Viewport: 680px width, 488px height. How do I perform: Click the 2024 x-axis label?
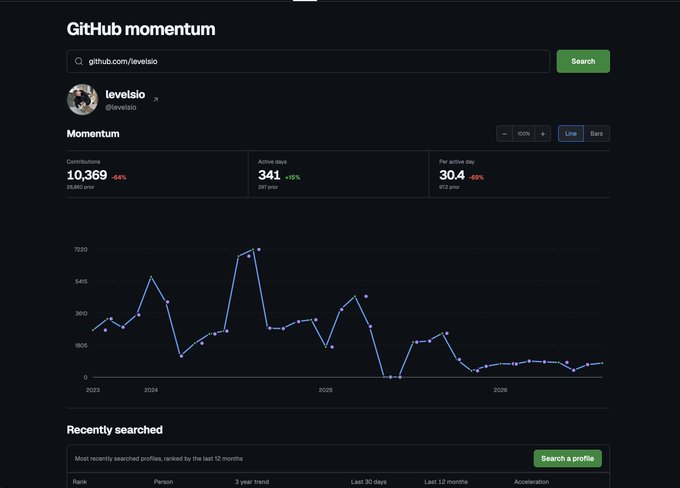[151, 390]
